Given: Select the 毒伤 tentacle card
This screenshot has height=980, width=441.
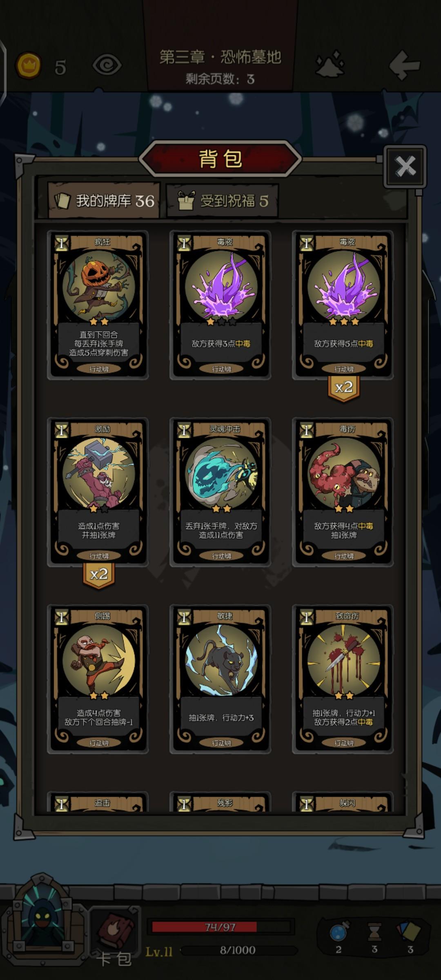Looking at the screenshot, I should click(343, 492).
